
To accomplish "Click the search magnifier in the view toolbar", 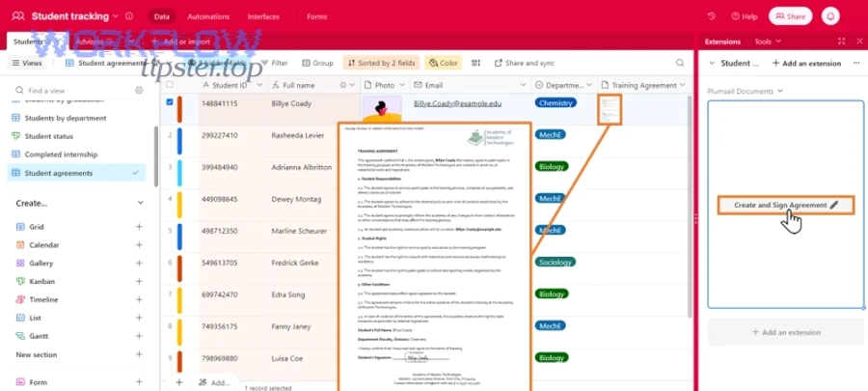I will [682, 63].
